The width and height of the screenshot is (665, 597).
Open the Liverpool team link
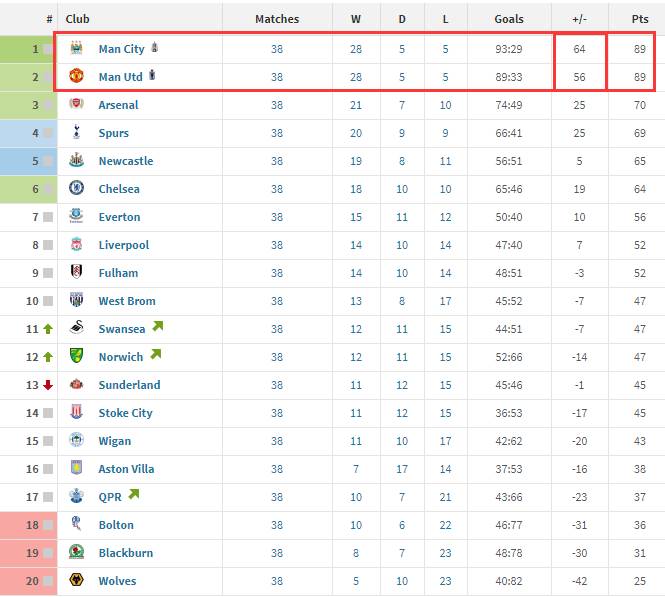pyautogui.click(x=124, y=245)
